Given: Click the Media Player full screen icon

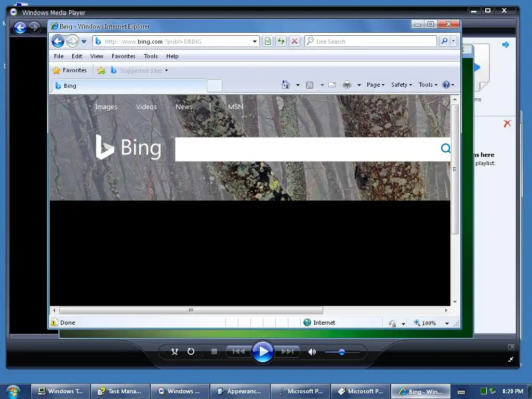Looking at the screenshot, I should (x=511, y=348).
